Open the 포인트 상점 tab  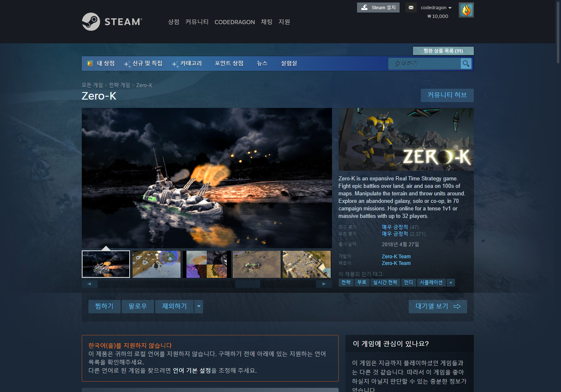pyautogui.click(x=229, y=63)
